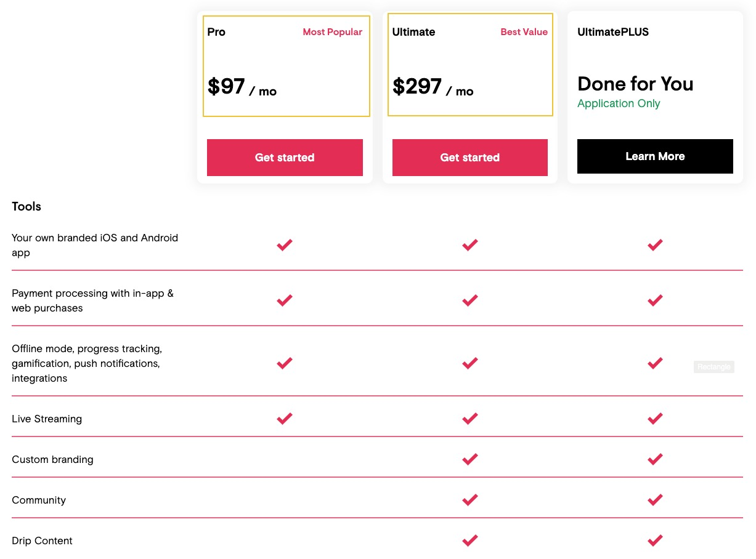Click Get started under the Pro plan
Screen dimensions: 756x559
click(285, 158)
